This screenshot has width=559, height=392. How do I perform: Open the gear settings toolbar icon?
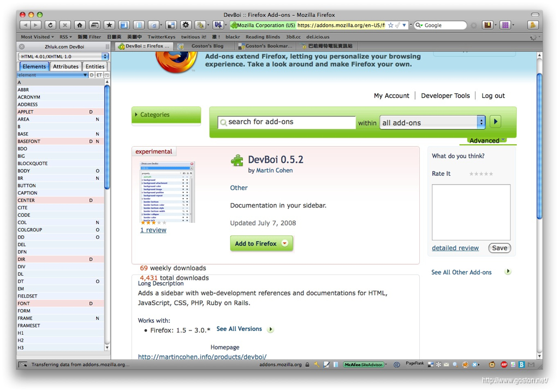[186, 25]
